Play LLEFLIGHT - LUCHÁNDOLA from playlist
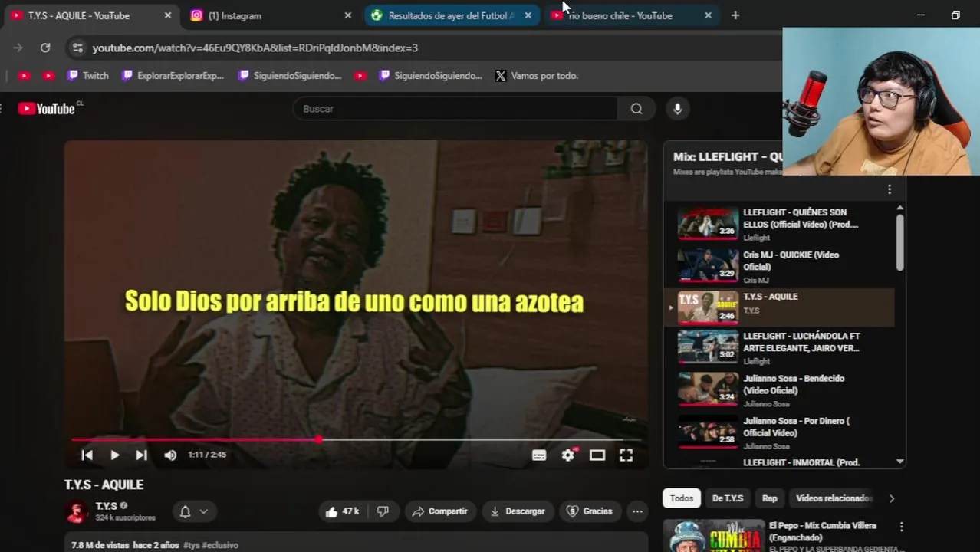The height and width of the screenshot is (552, 980). (x=779, y=347)
